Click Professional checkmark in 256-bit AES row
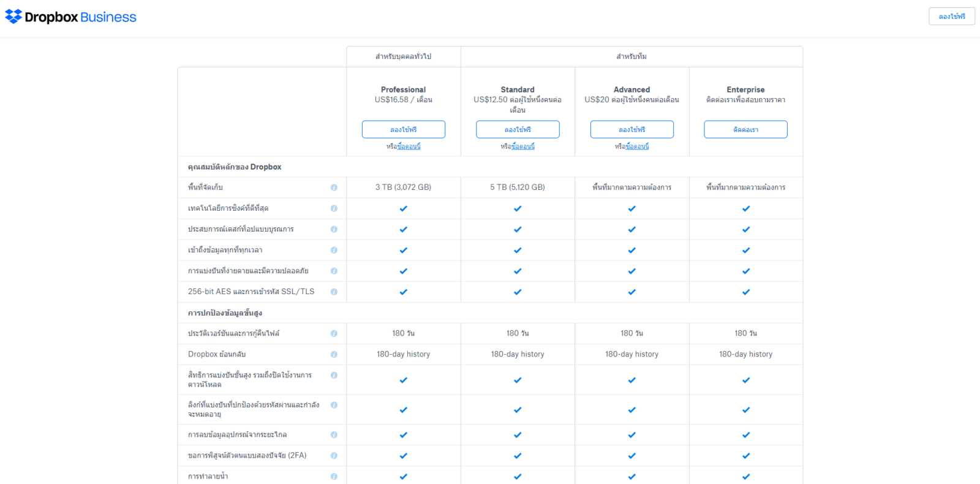The image size is (980, 484). pyautogui.click(x=403, y=292)
